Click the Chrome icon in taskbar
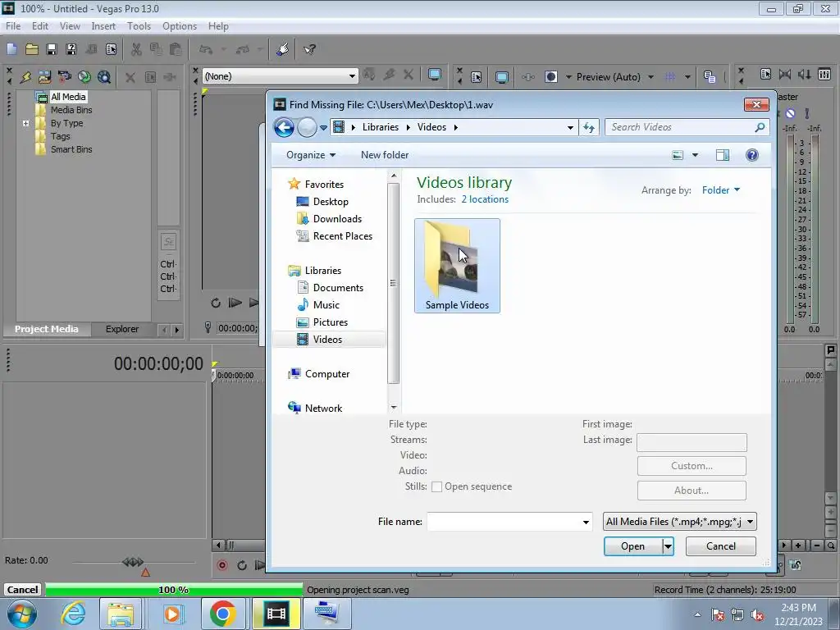The image size is (840, 630). 223,614
